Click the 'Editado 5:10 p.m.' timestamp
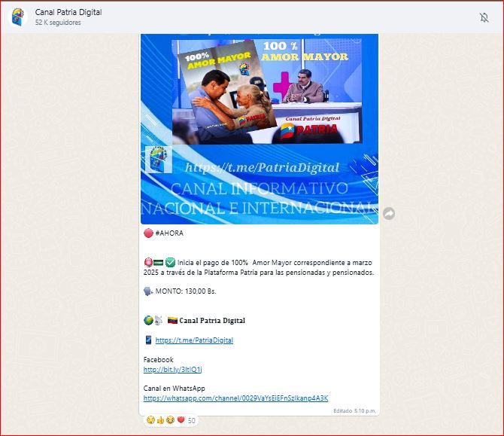This screenshot has height=436, width=504. click(354, 411)
